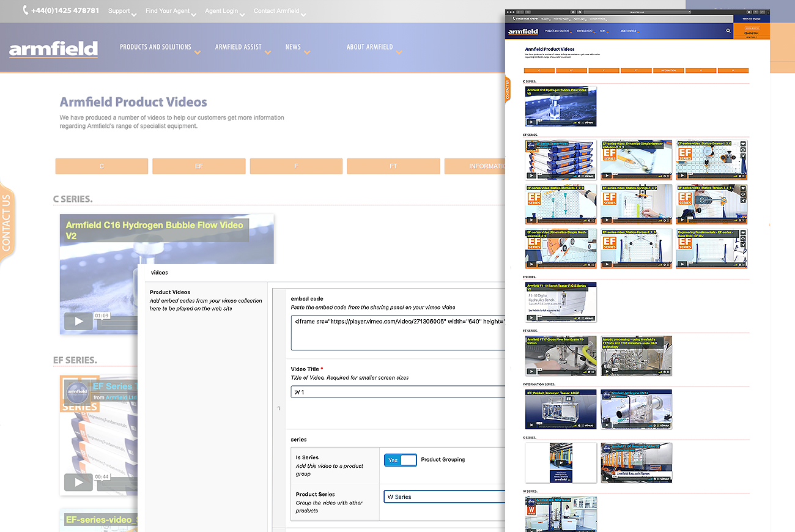Click the share icon on Statics-Torsion video
The image size is (795, 532).
tap(743, 201)
